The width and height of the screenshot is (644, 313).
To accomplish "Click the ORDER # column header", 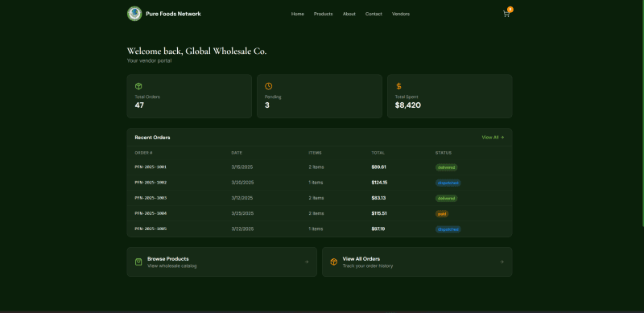I will coord(143,153).
